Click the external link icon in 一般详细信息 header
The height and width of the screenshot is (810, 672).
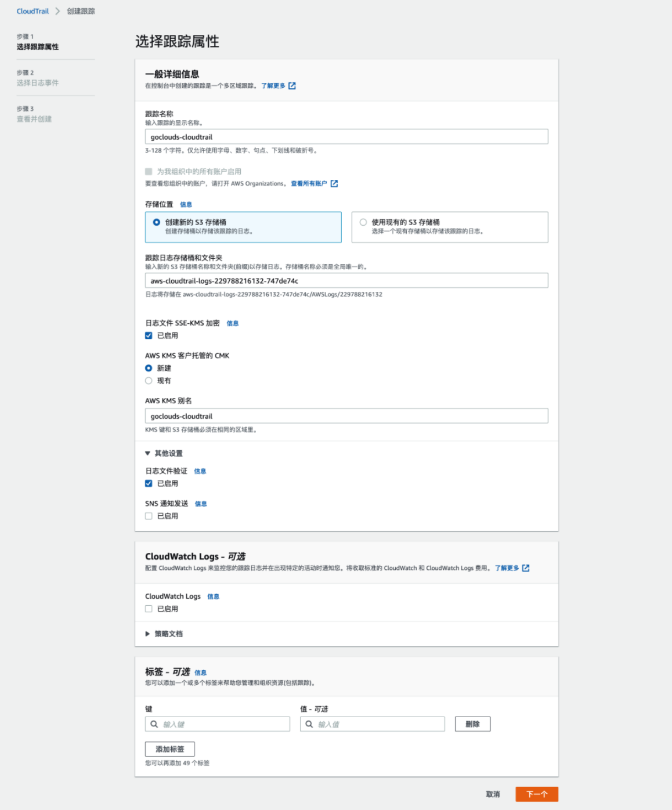click(x=292, y=86)
